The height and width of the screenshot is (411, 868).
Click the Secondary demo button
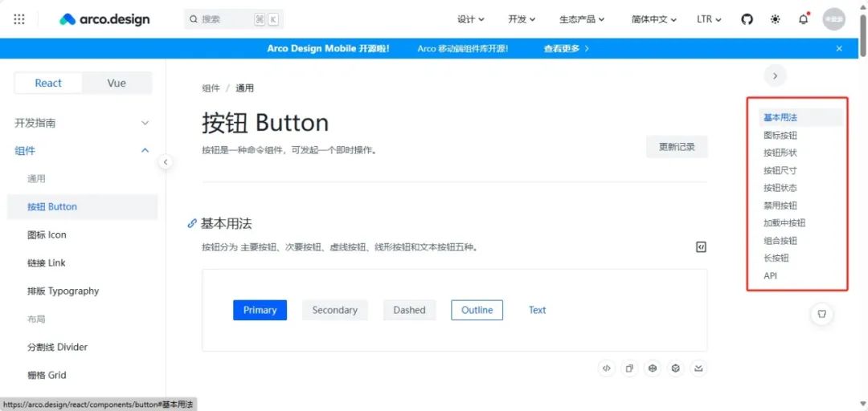tap(335, 310)
